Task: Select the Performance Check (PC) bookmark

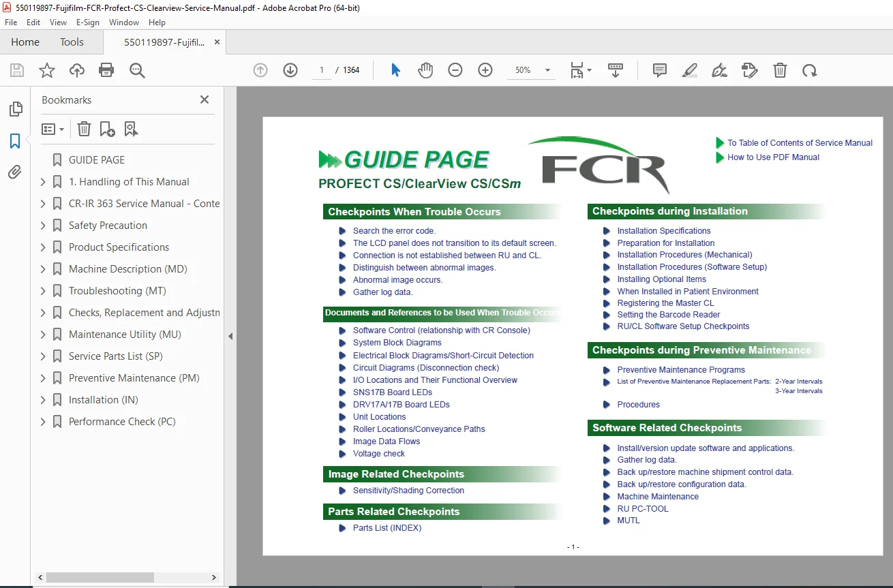Action: [x=123, y=422]
